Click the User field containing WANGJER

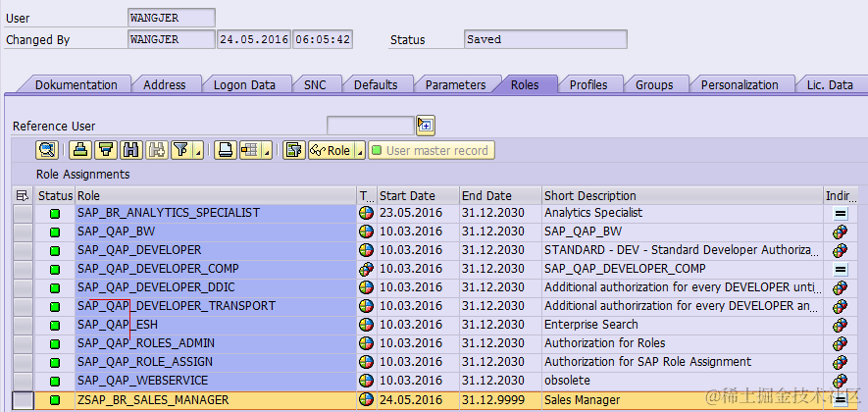click(x=171, y=18)
